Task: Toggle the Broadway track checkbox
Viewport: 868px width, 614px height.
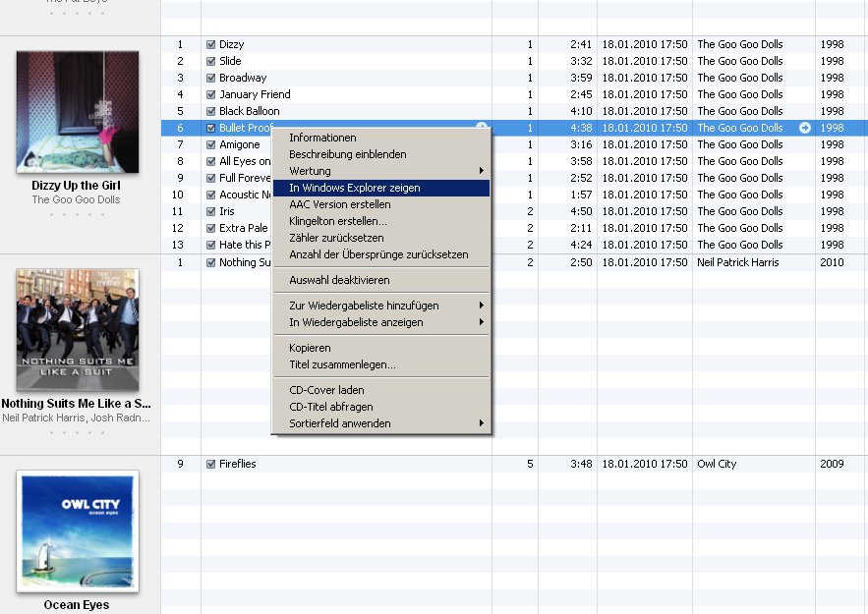Action: [x=211, y=78]
